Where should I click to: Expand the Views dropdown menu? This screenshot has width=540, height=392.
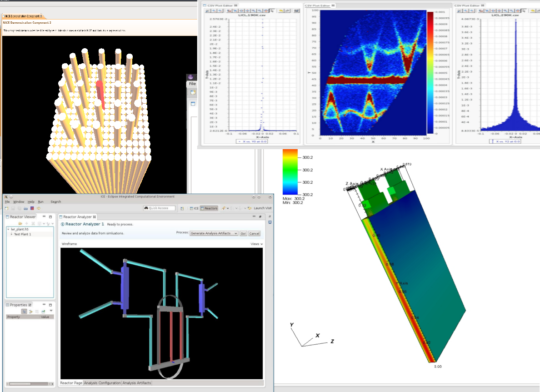(257, 244)
